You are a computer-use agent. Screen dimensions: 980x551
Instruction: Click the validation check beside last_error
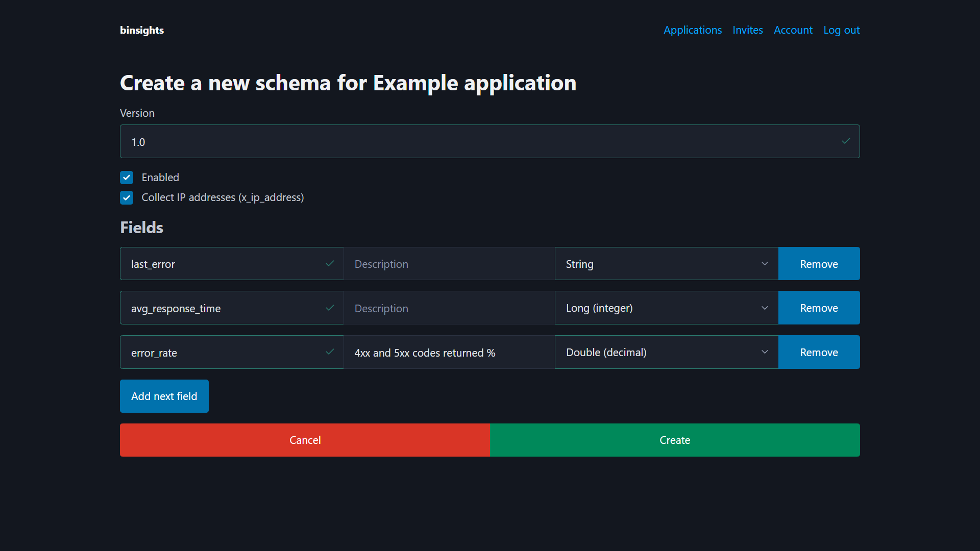[330, 264]
